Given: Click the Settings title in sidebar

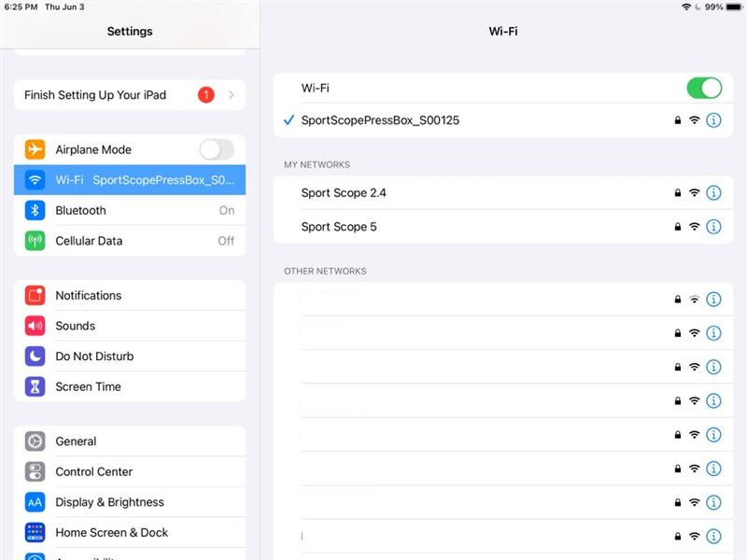Looking at the screenshot, I should pos(130,32).
